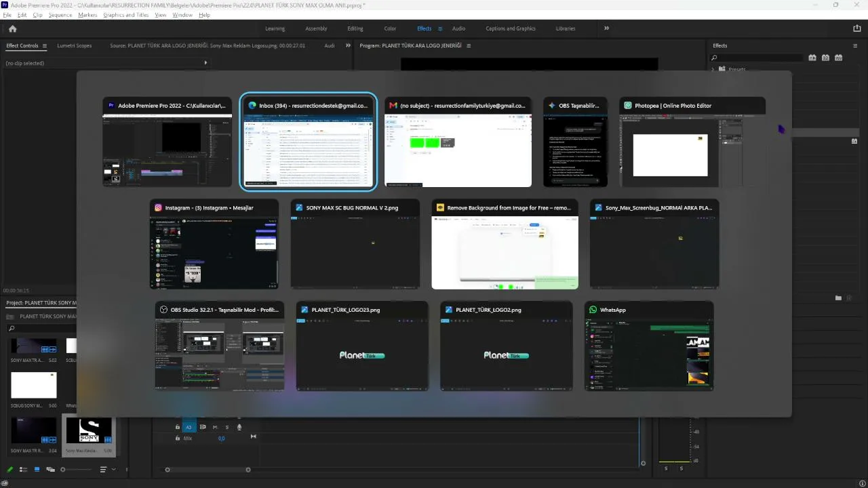Solo the left audio meter channel
The image size is (868, 488).
(666, 468)
